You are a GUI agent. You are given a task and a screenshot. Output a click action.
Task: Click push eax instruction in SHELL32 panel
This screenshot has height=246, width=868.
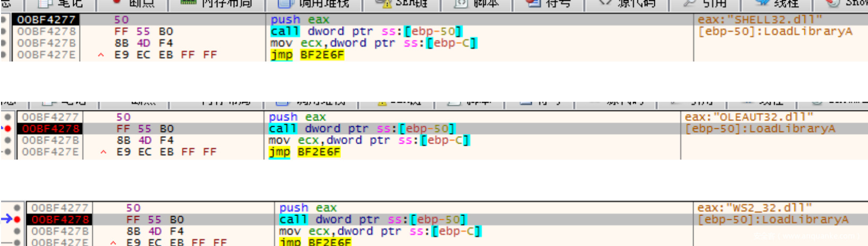pyautogui.click(x=300, y=20)
